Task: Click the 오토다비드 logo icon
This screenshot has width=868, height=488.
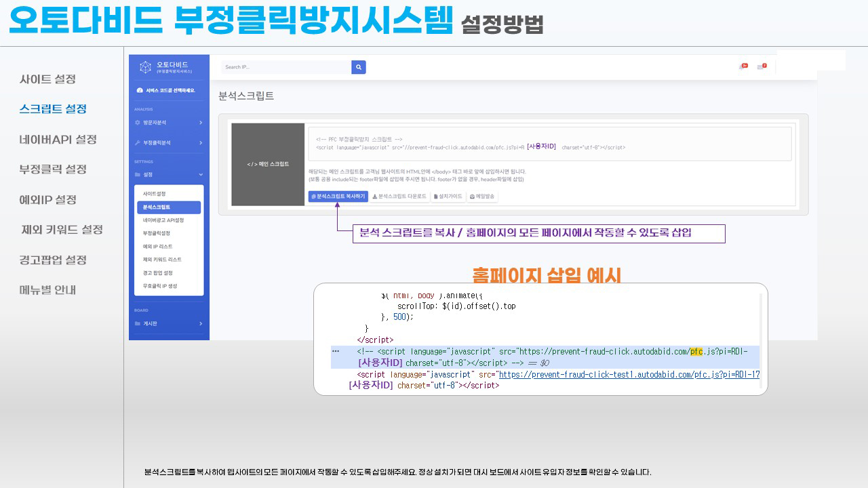Action: [x=145, y=67]
